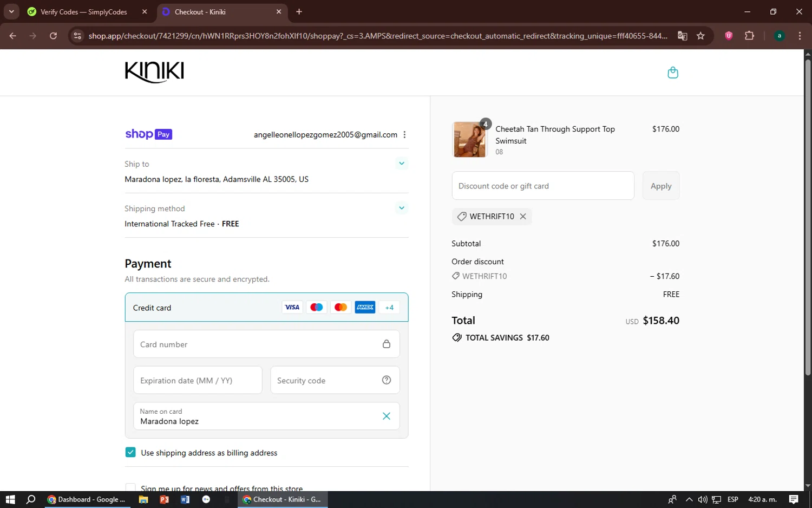Open the Chrome three-dot menu

tap(800, 36)
